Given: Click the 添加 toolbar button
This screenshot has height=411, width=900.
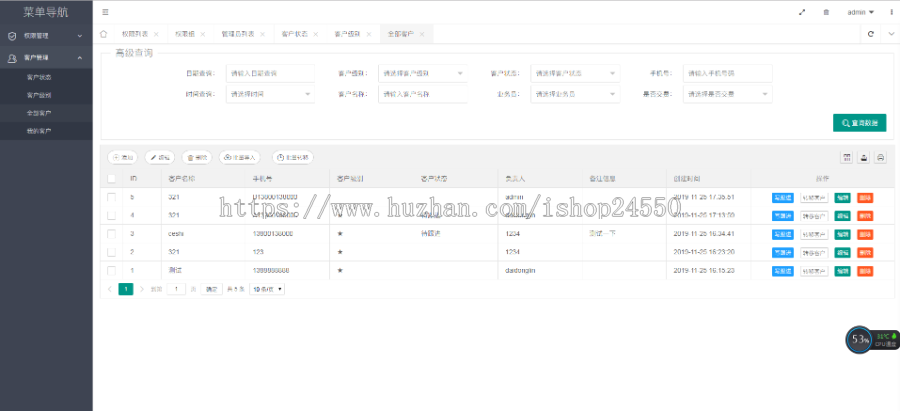Looking at the screenshot, I should tap(122, 157).
